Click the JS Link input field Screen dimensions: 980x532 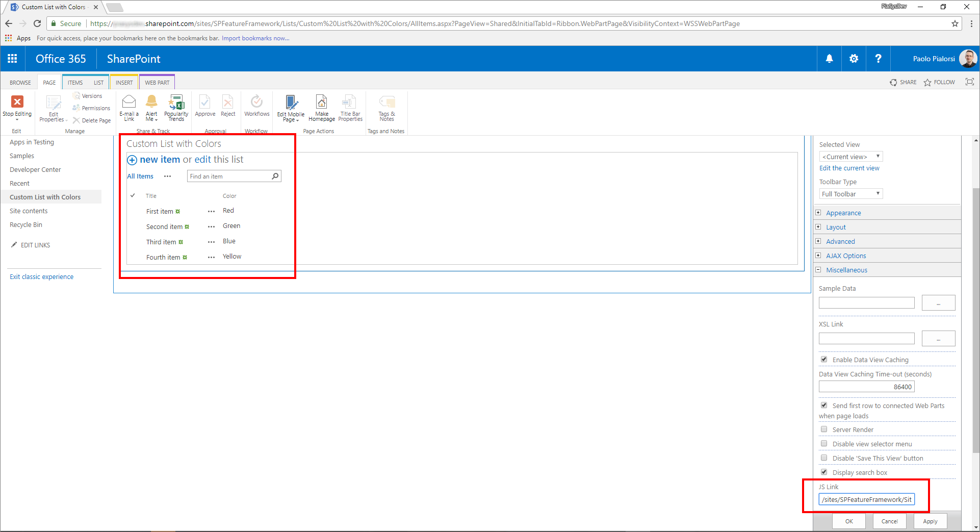coord(867,499)
